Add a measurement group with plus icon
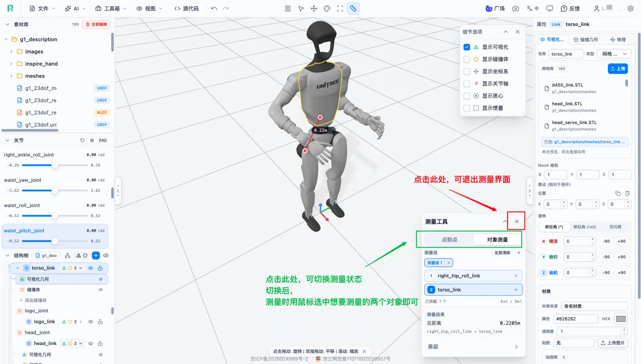The width and height of the screenshot is (641, 364). coord(519,253)
